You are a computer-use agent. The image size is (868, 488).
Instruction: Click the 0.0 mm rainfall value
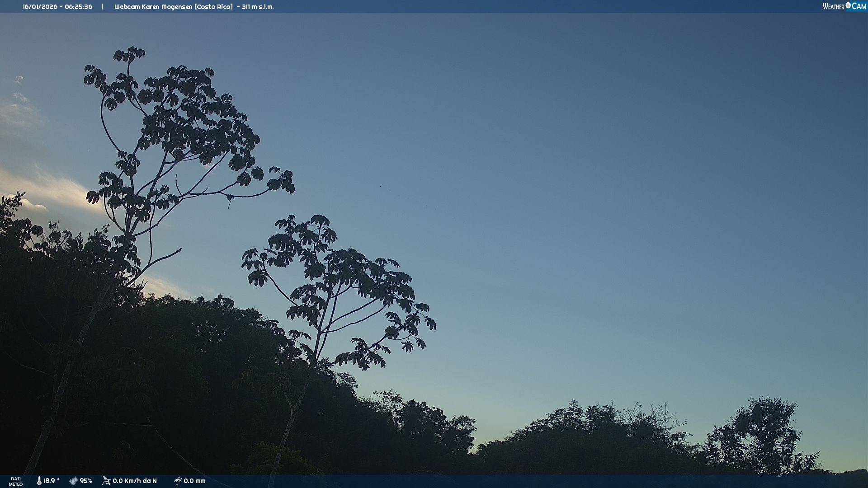(194, 481)
